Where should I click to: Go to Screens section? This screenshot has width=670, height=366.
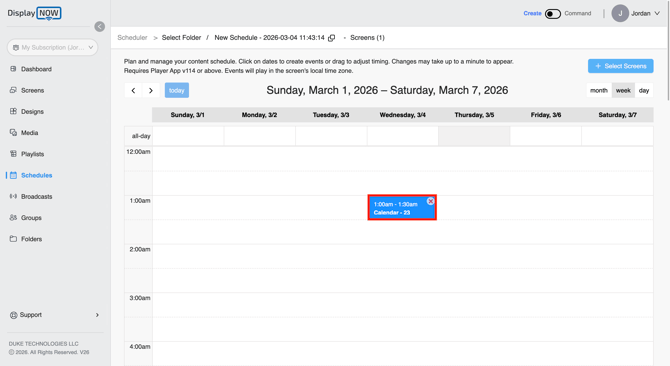point(32,91)
